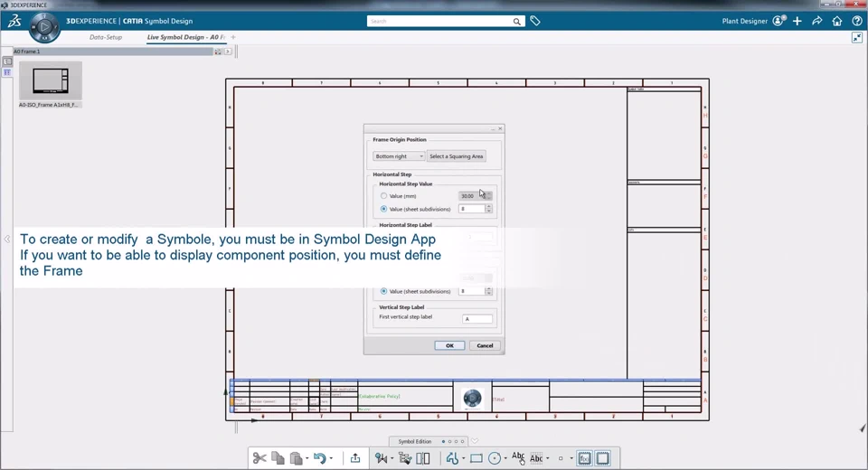Click the Paste tool in the action bar
This screenshot has height=470, width=868.
coord(297,458)
